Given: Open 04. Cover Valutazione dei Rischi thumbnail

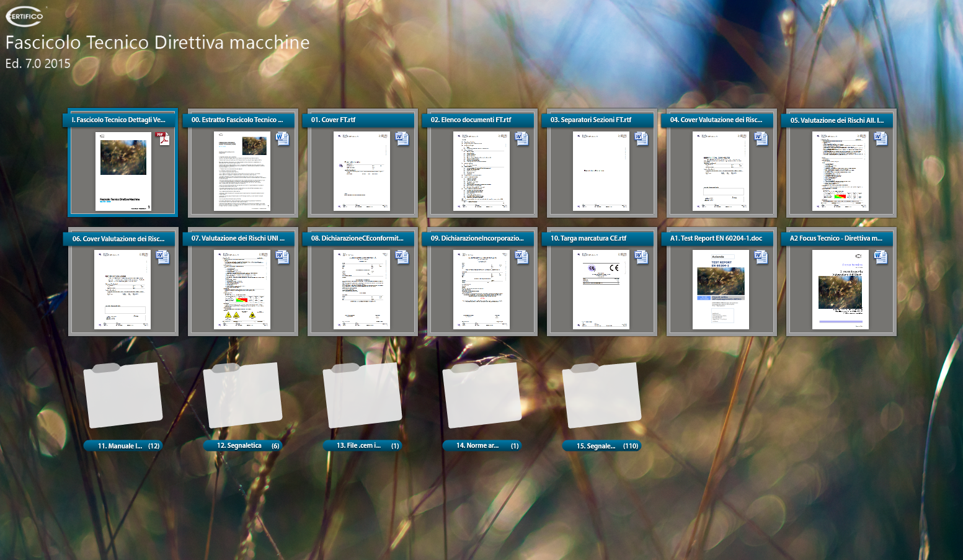Looking at the screenshot, I should tap(721, 171).
